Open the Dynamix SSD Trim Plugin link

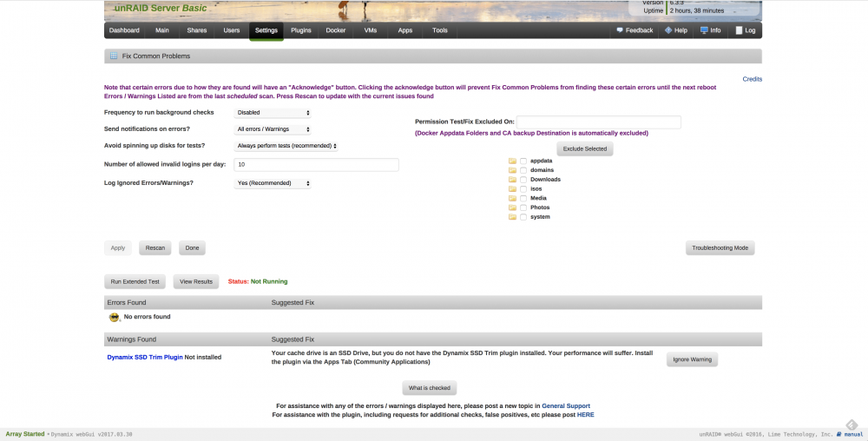(x=145, y=358)
